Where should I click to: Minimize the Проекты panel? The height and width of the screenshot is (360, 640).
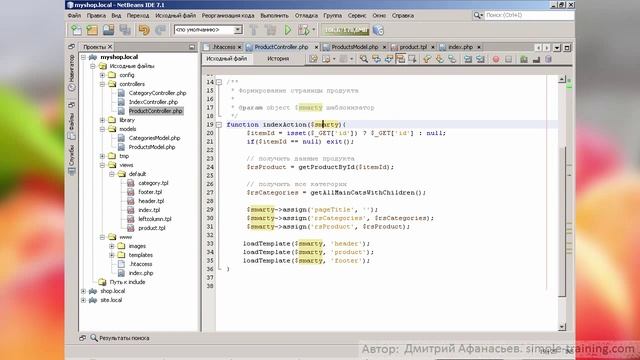192,47
